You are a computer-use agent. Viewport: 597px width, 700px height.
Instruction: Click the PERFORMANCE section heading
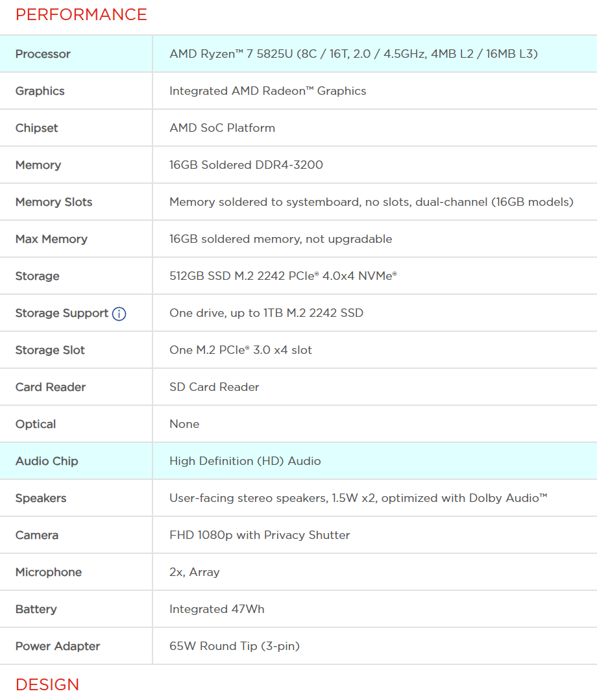81,14
